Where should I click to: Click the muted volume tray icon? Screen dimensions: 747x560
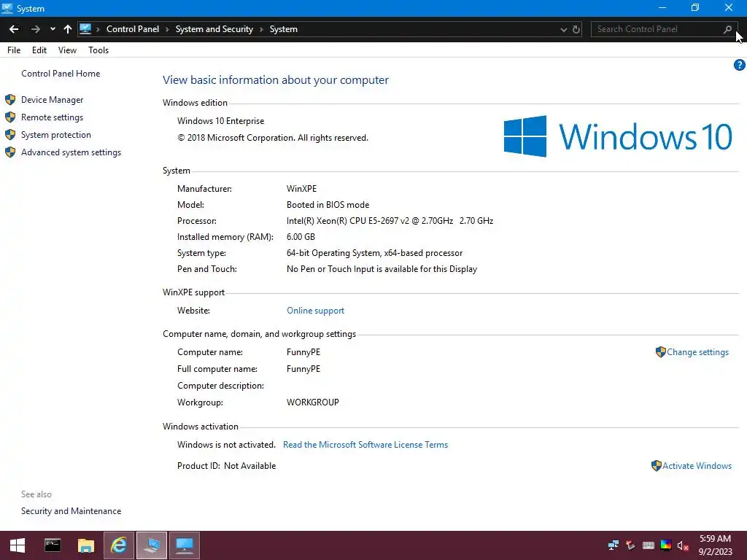tap(683, 545)
